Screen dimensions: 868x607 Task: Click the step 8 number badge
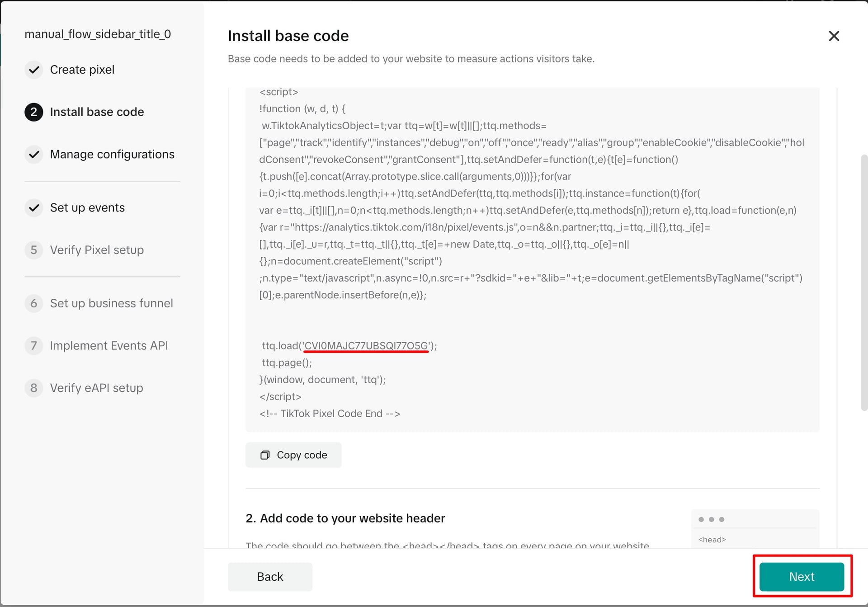point(34,388)
